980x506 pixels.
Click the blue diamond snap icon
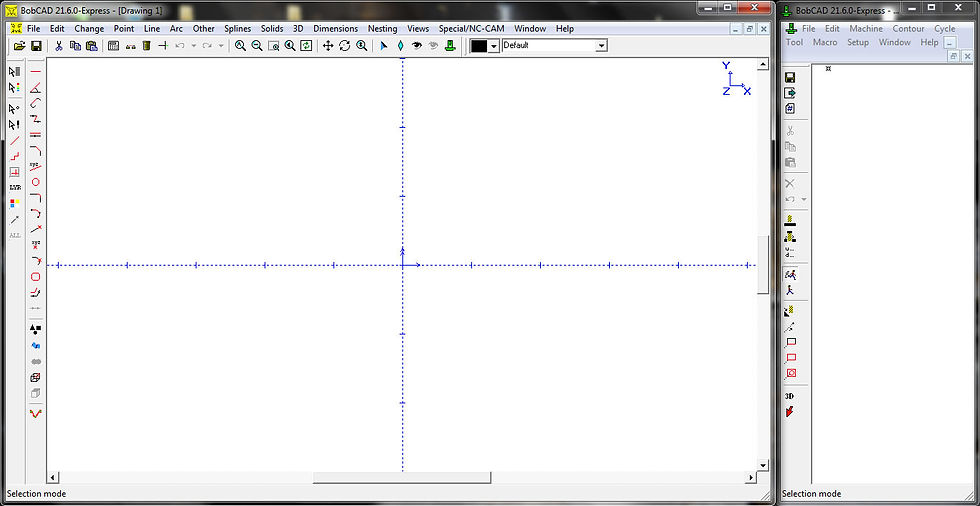401,46
